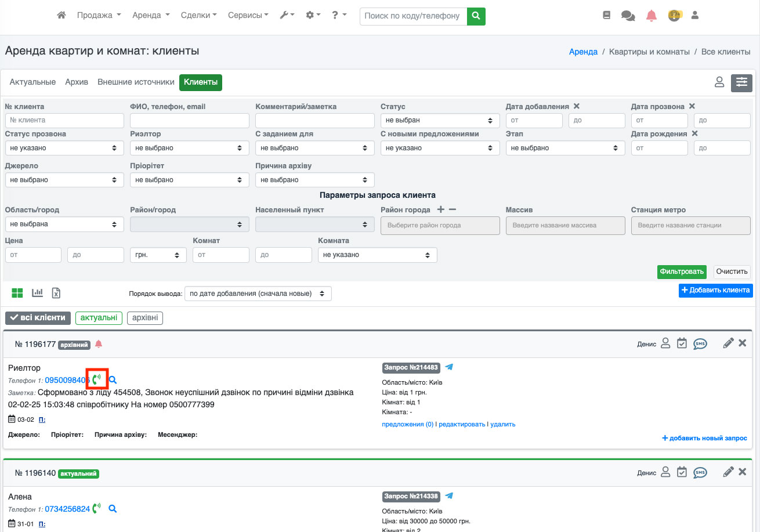Viewport: 760px width, 532px height.
Task: Select the 'актуальні' client filter
Action: click(x=99, y=318)
